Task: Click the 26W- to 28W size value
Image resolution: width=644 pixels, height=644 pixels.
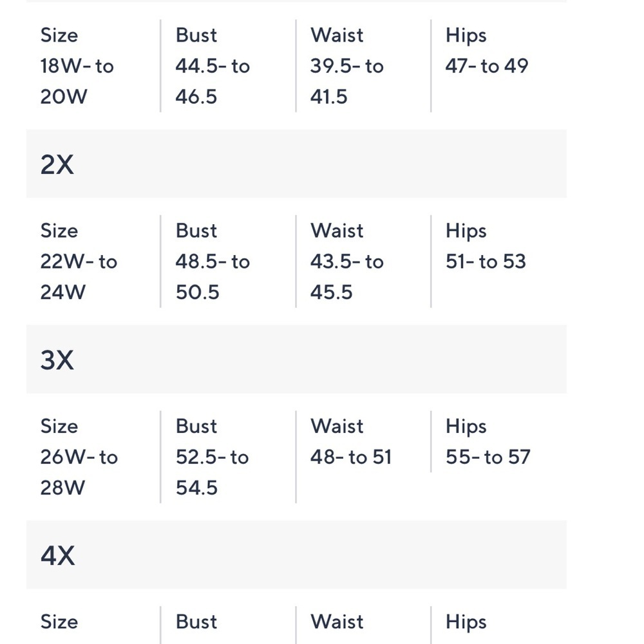Action: point(79,472)
